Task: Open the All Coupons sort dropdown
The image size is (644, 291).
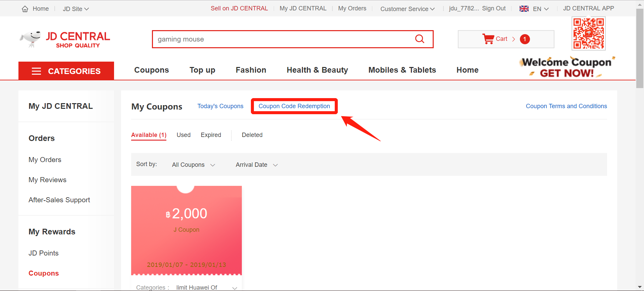Action: coord(194,165)
